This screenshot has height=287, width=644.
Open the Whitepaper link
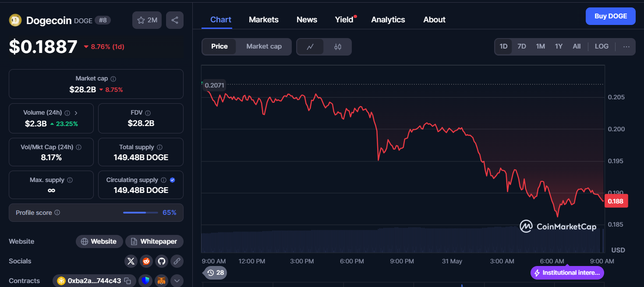click(x=154, y=241)
